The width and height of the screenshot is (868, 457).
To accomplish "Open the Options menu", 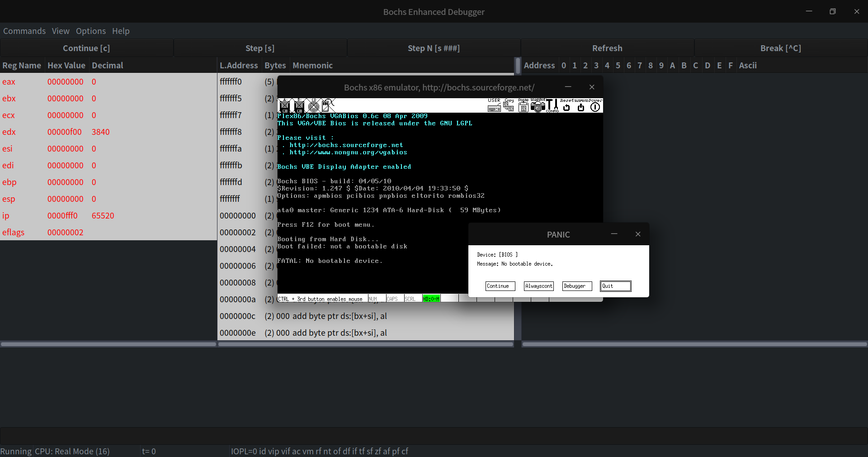I will click(91, 31).
